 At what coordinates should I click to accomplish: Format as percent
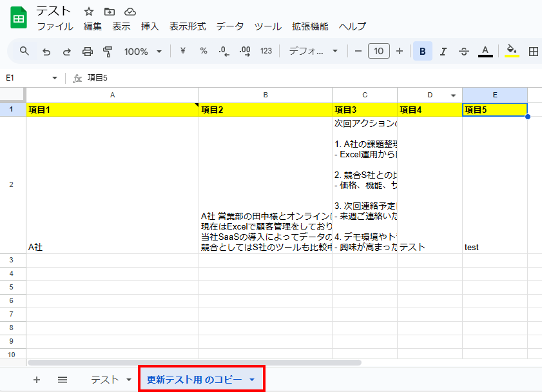pos(204,51)
